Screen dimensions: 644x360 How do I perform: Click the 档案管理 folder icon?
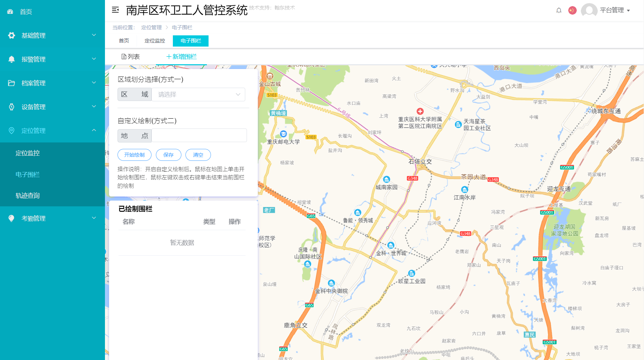(12, 83)
